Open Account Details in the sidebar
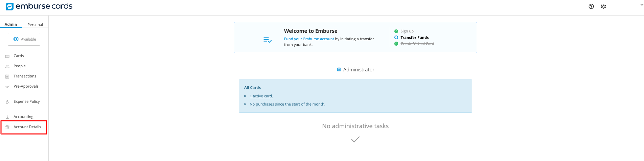 click(27, 127)
